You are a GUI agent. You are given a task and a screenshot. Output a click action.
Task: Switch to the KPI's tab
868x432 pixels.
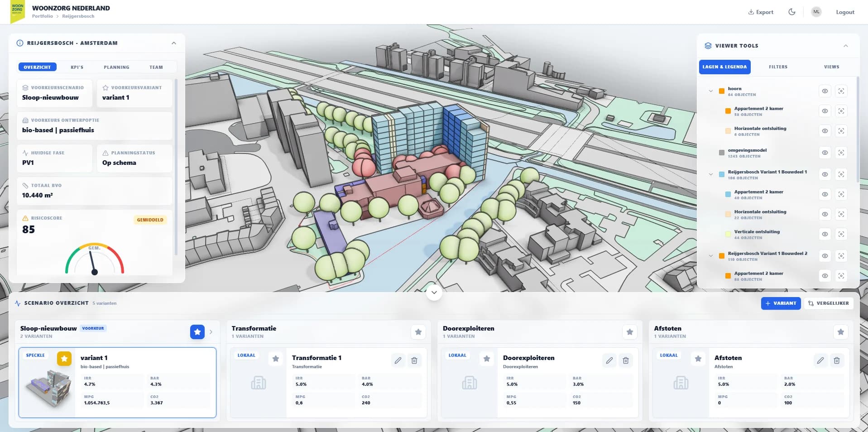[77, 67]
